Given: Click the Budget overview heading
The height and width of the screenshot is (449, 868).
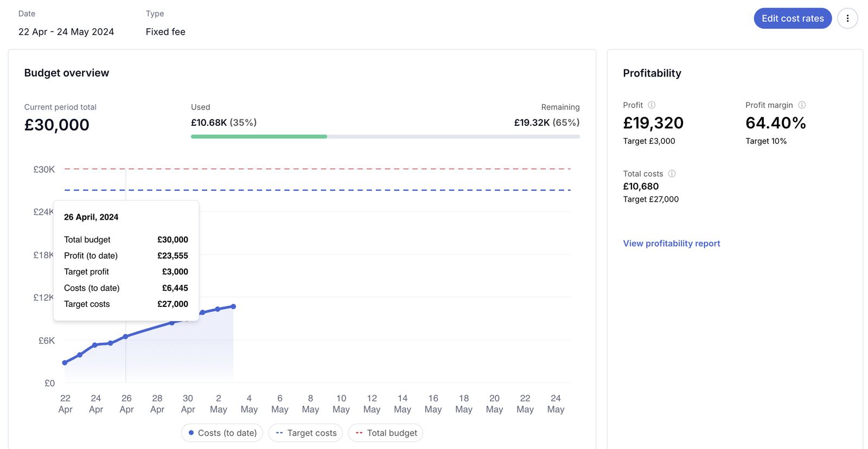Looking at the screenshot, I should click(x=67, y=73).
